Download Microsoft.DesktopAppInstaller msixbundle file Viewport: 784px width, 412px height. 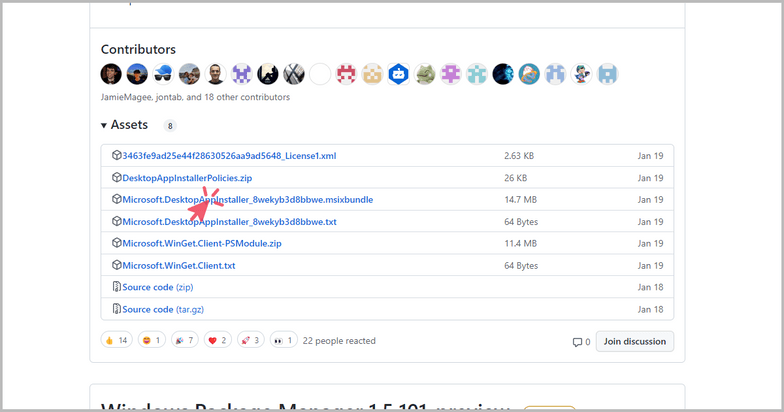[x=247, y=200]
